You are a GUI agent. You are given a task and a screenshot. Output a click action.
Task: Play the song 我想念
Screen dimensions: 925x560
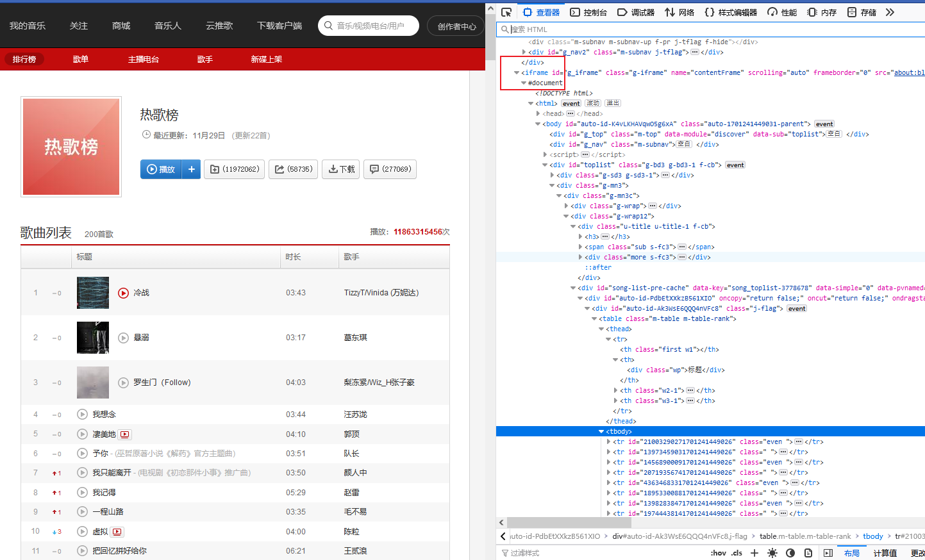pos(82,415)
